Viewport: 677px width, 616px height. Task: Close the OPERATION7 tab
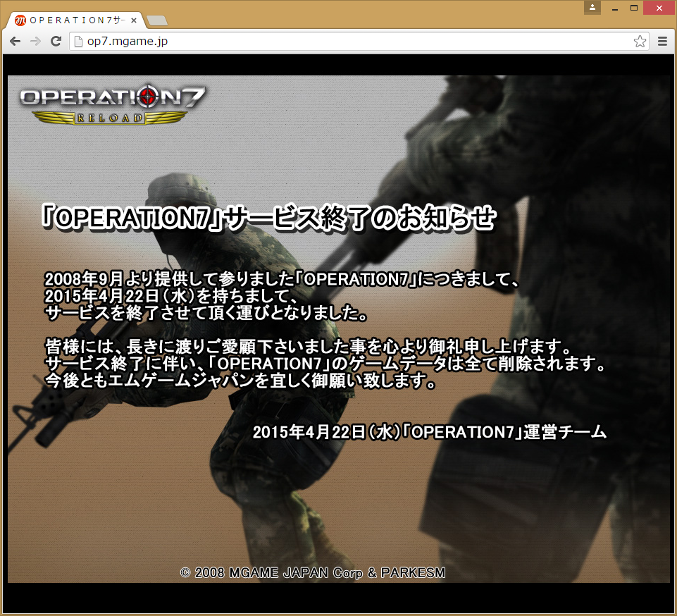(134, 20)
